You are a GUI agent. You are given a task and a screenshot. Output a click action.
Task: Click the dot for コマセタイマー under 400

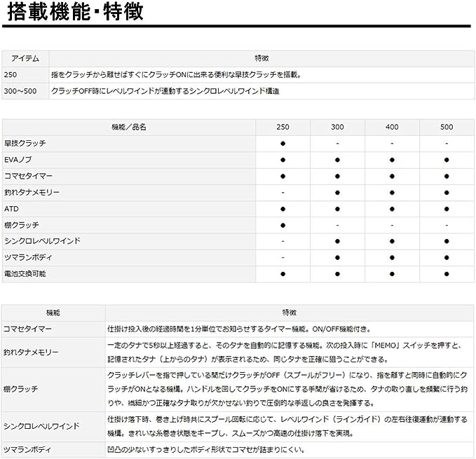392,177
